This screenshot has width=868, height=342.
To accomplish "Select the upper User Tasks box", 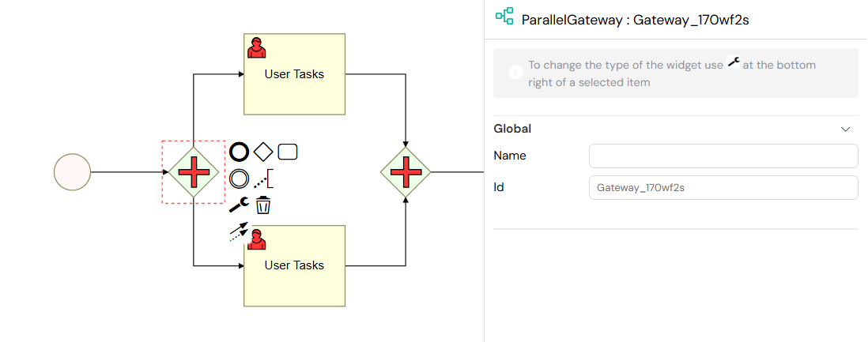I will click(x=295, y=74).
